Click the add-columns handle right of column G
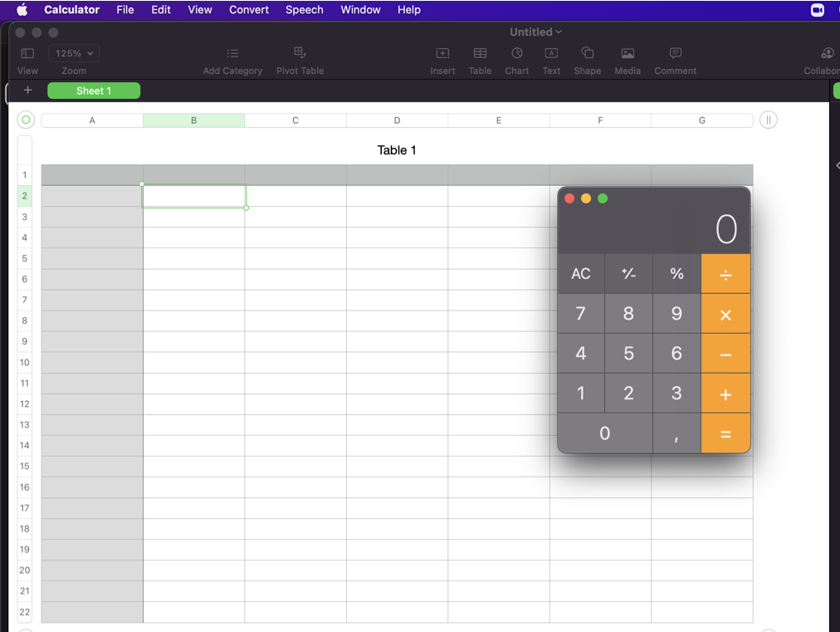Image resolution: width=840 pixels, height=632 pixels. click(769, 120)
